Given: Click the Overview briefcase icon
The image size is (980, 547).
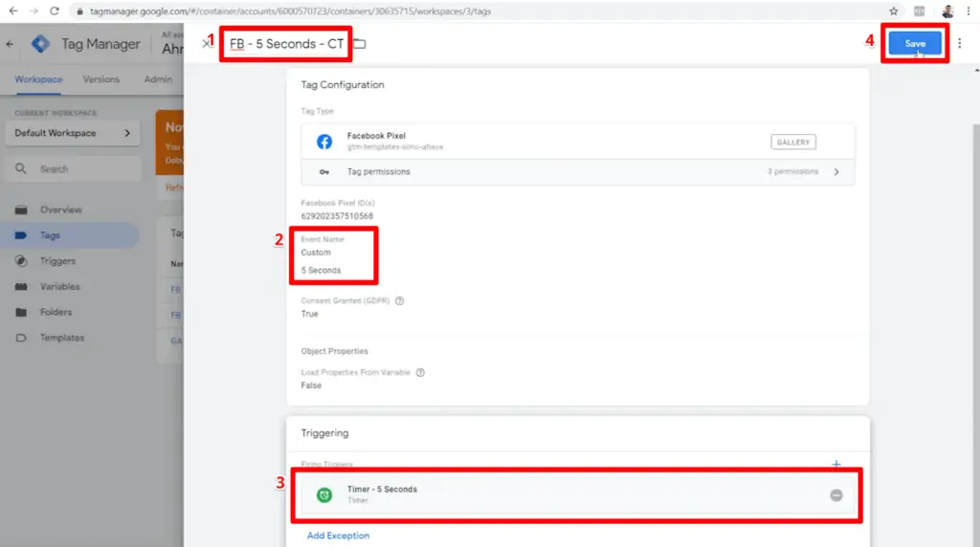Looking at the screenshot, I should [x=21, y=209].
